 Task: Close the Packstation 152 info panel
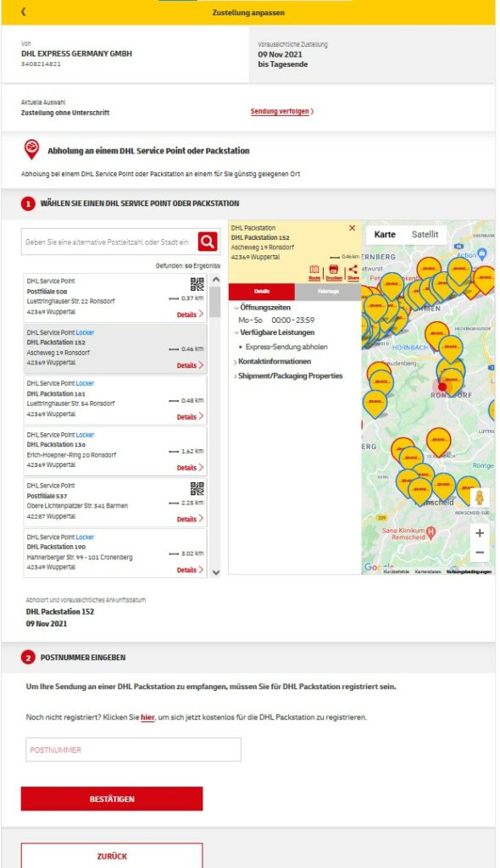[x=353, y=228]
